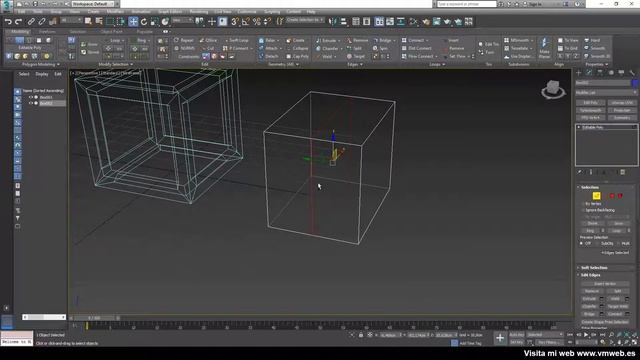Screen dimensions: 640x360
Task: Open the Rendered Frame Window icon
Action: pos(437,21)
